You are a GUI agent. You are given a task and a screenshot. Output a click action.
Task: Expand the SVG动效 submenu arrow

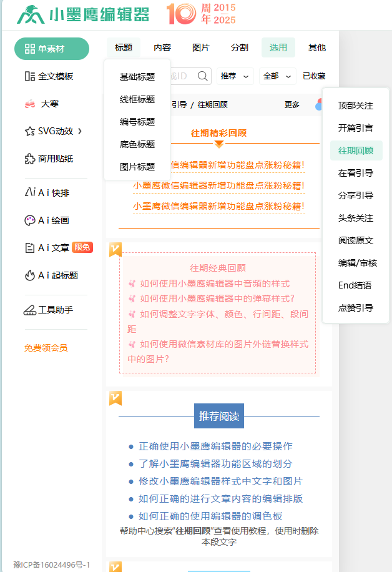[80, 131]
